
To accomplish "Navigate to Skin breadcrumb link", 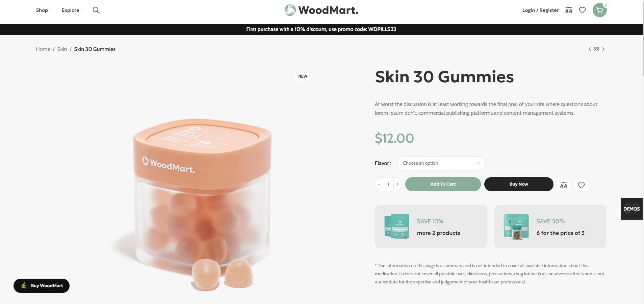I will coord(62,49).
